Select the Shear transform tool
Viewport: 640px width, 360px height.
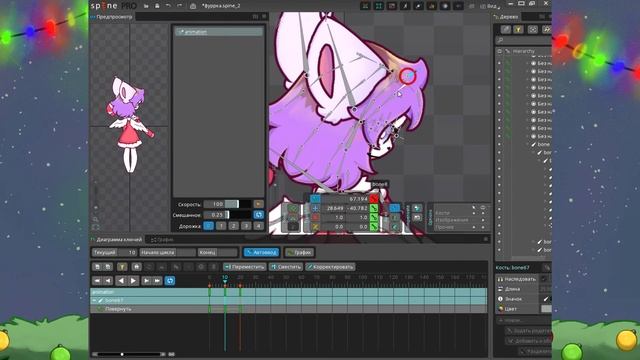pos(315,227)
